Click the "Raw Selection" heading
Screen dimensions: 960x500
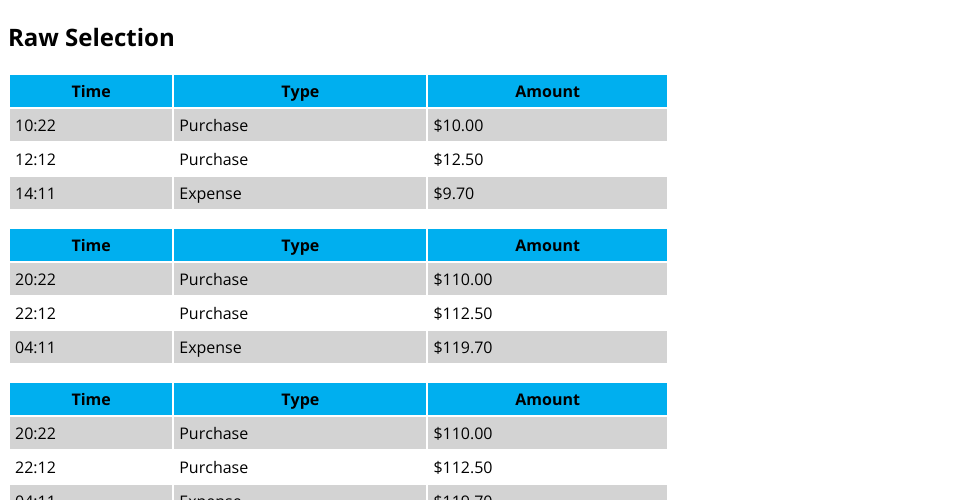click(x=91, y=38)
